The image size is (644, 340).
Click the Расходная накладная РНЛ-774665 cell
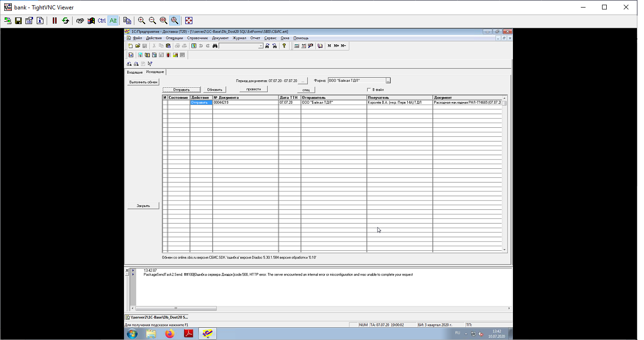467,102
